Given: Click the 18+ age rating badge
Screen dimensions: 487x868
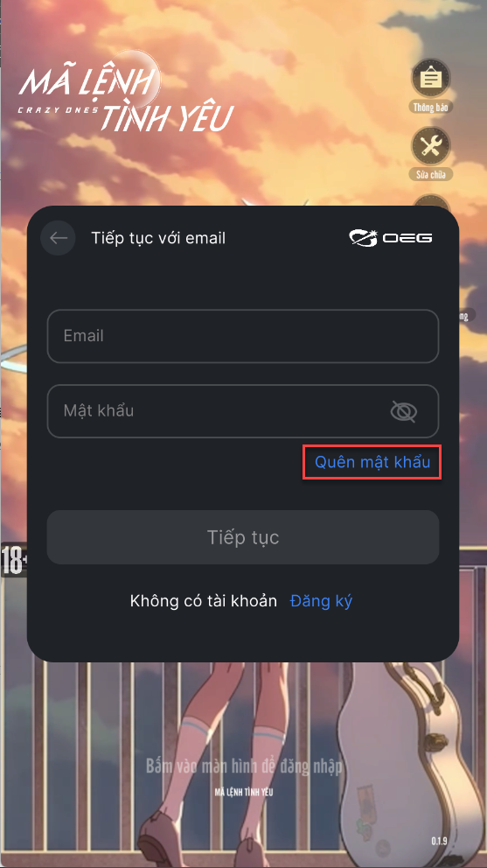Looking at the screenshot, I should point(13,560).
